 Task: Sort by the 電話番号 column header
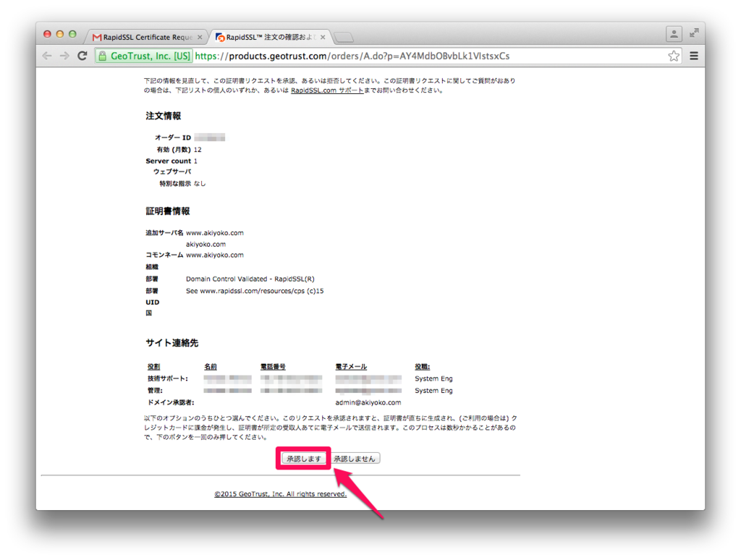point(273,367)
